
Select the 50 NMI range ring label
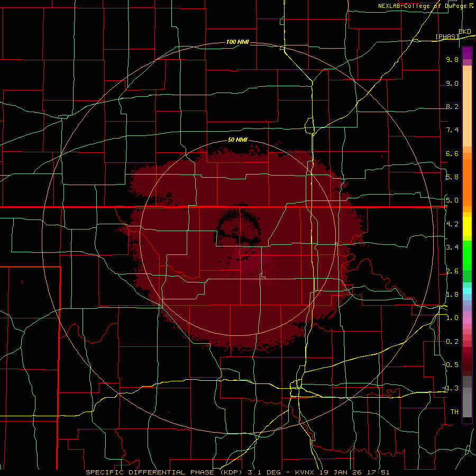[237, 140]
